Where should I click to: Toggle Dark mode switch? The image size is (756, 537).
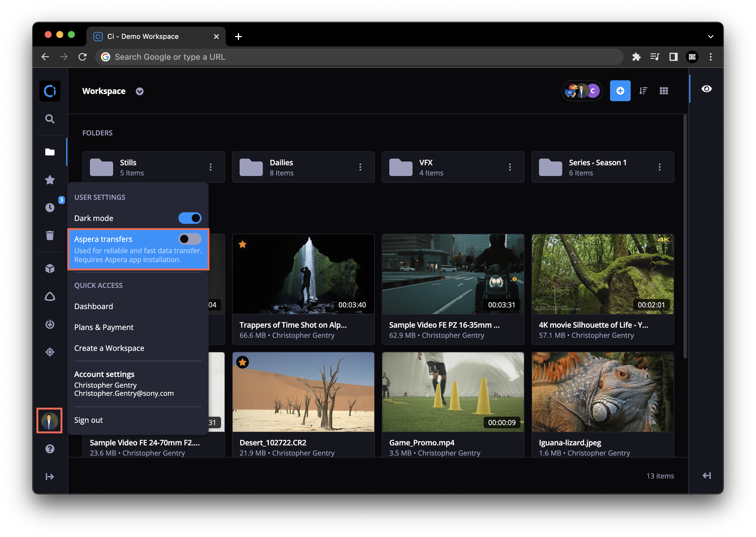[190, 218]
